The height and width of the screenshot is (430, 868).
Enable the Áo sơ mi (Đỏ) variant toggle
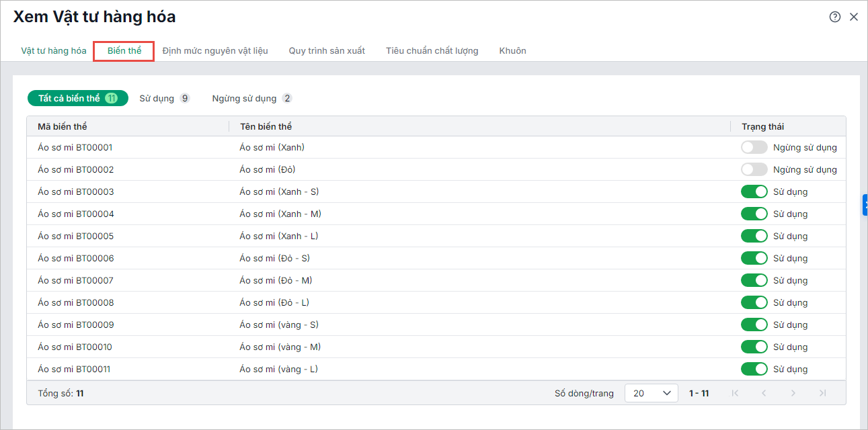point(754,169)
